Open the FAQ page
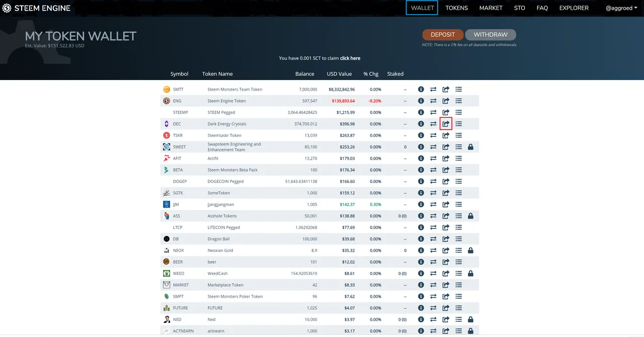This screenshot has width=644, height=337. pyautogui.click(x=542, y=8)
